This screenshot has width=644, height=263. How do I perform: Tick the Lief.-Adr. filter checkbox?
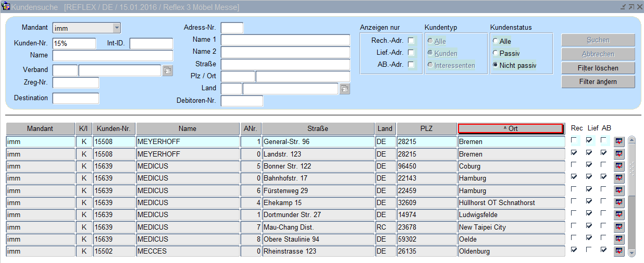click(411, 53)
